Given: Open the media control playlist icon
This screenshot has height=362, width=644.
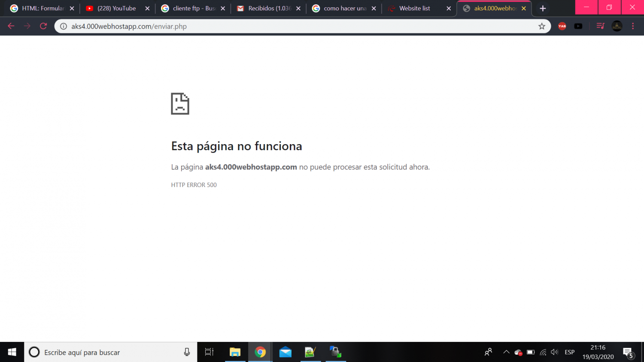Looking at the screenshot, I should click(600, 26).
